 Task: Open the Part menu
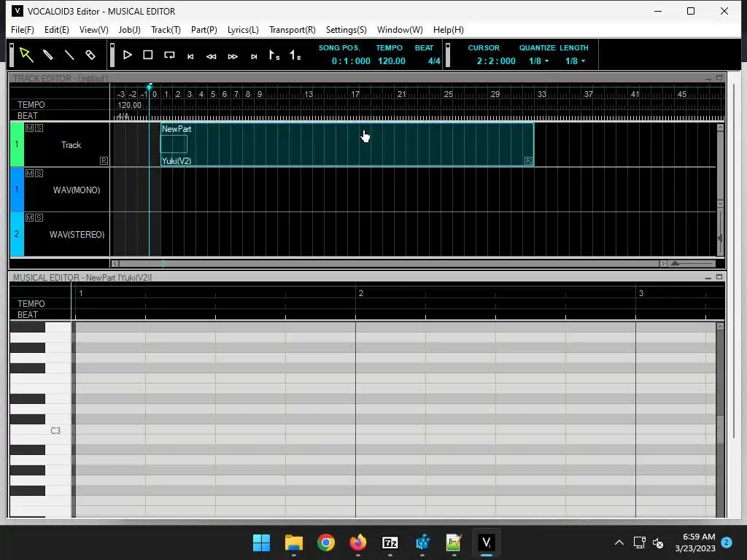(204, 29)
